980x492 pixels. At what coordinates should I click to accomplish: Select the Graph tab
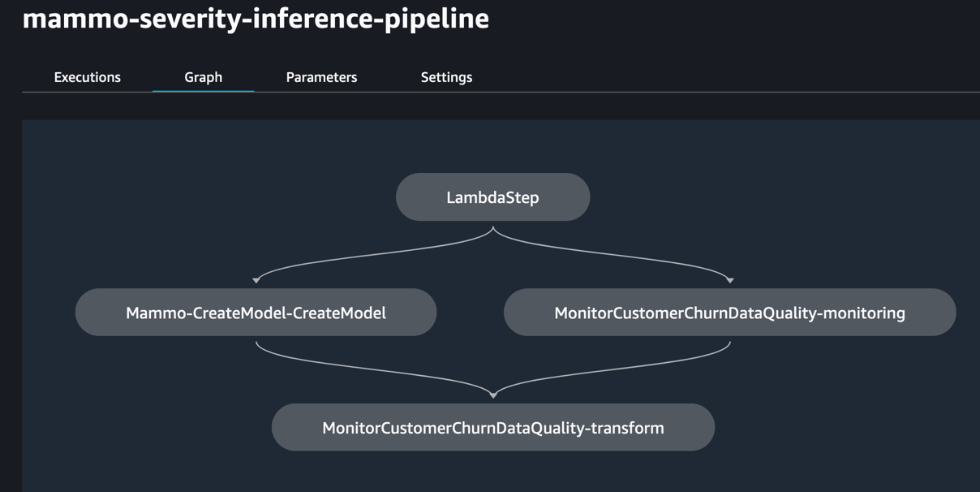tap(203, 77)
